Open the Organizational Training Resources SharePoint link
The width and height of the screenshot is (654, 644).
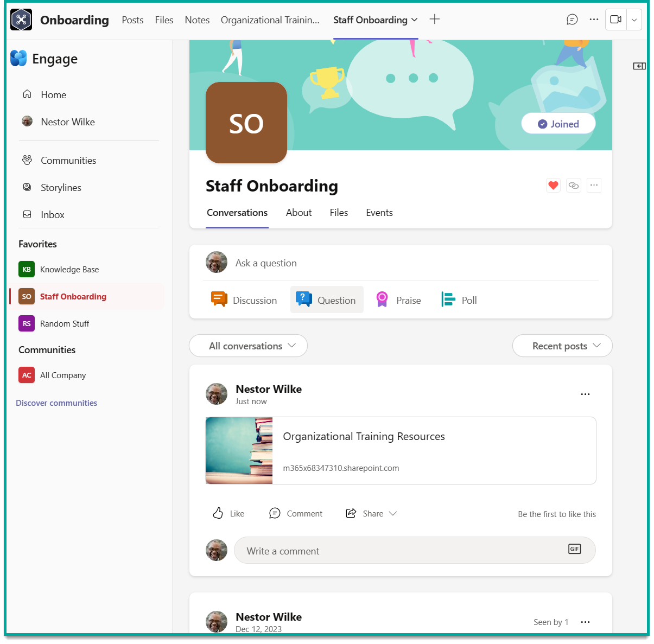pos(364,436)
